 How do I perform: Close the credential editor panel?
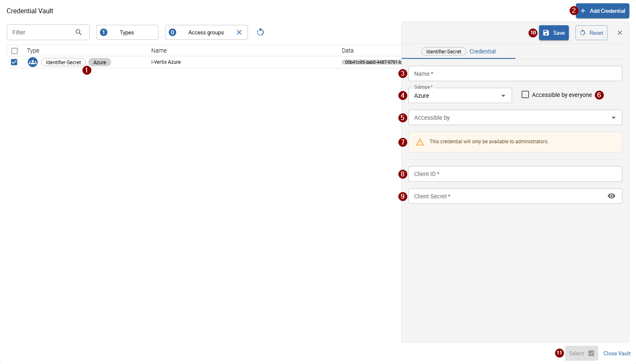620,33
